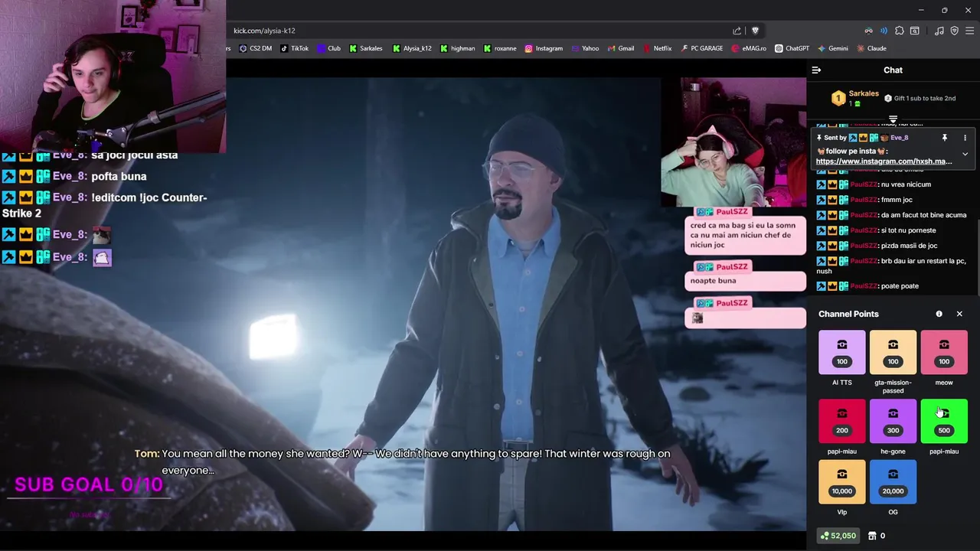Open the ChatGPT bookmark
This screenshot has height=551, width=980.
coord(792,48)
